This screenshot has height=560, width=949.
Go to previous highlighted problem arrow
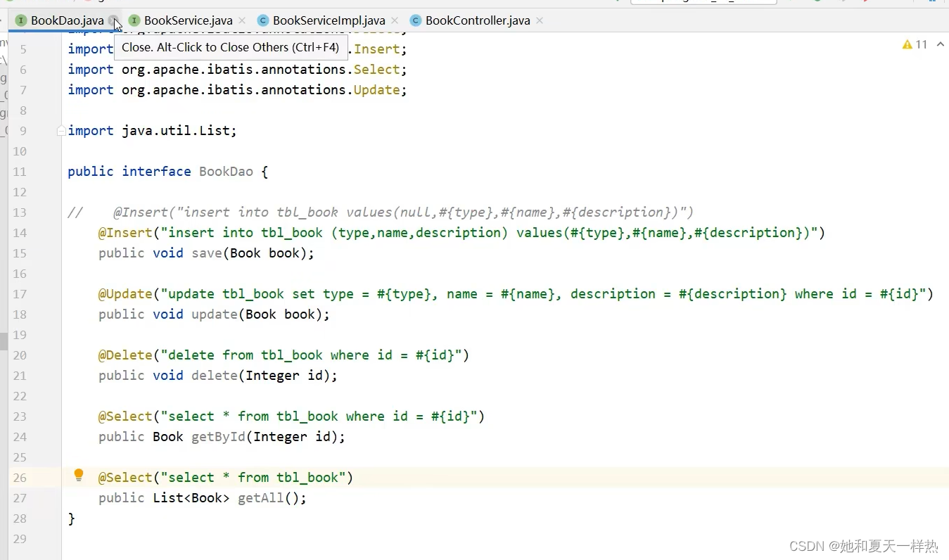pos(941,44)
